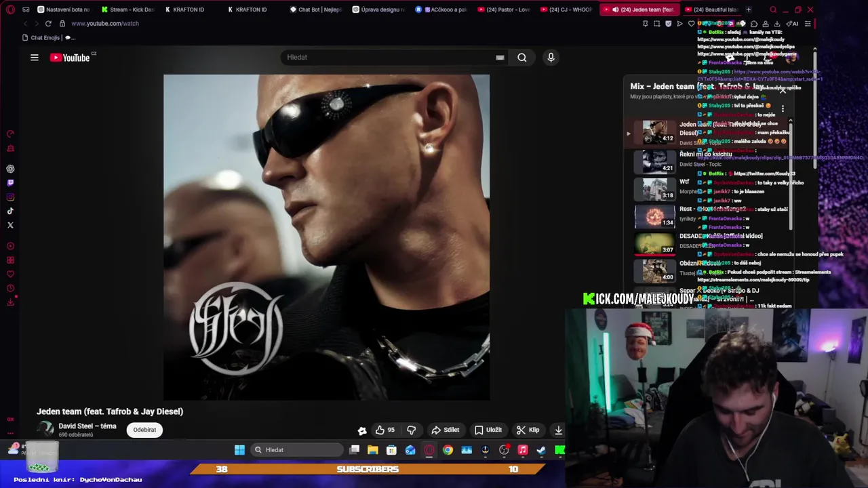
Task: Reload the page with the browser refresh icon
Action: (x=48, y=23)
